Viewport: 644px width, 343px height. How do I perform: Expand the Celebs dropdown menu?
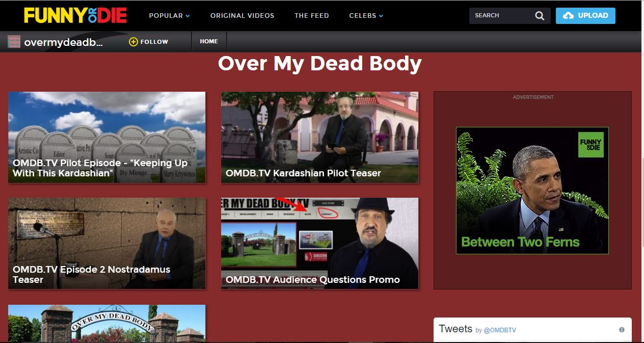[366, 16]
